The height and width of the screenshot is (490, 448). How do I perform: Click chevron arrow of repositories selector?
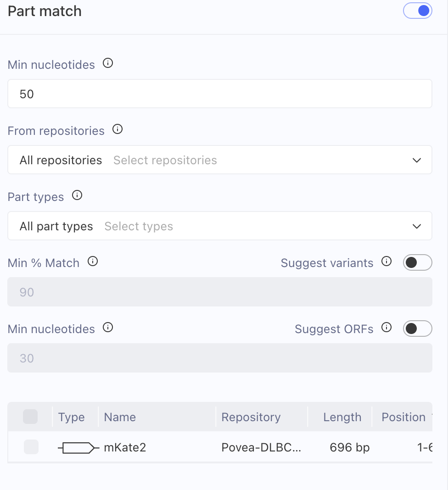click(417, 160)
